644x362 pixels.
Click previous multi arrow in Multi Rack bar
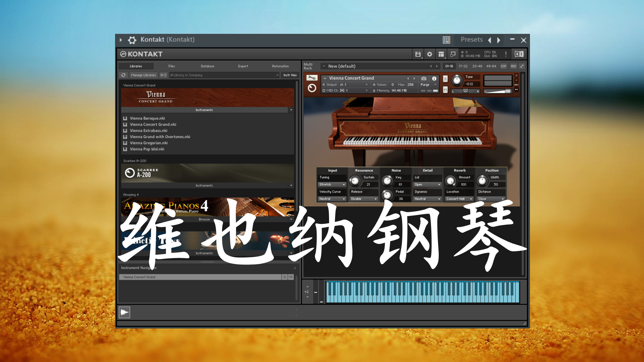point(431,66)
